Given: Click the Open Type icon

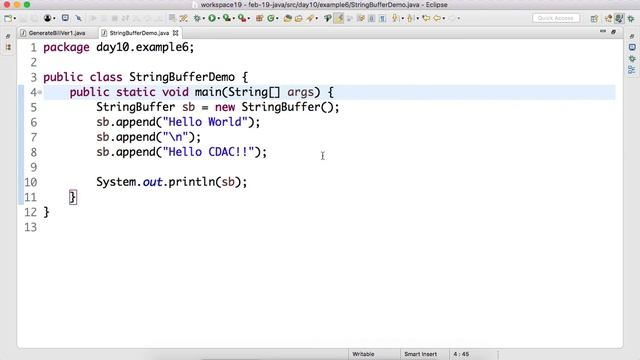Looking at the screenshot, I should point(288,18).
